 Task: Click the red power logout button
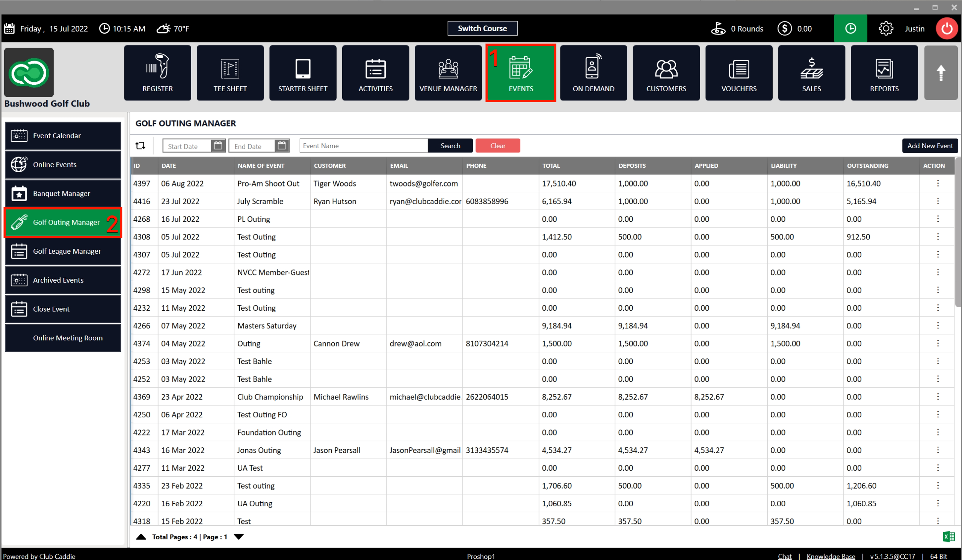946,29
